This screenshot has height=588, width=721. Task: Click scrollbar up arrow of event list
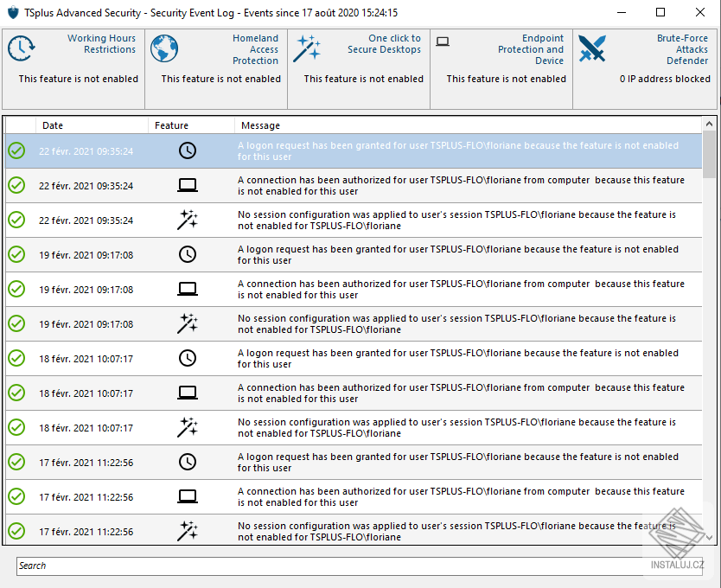(709, 124)
